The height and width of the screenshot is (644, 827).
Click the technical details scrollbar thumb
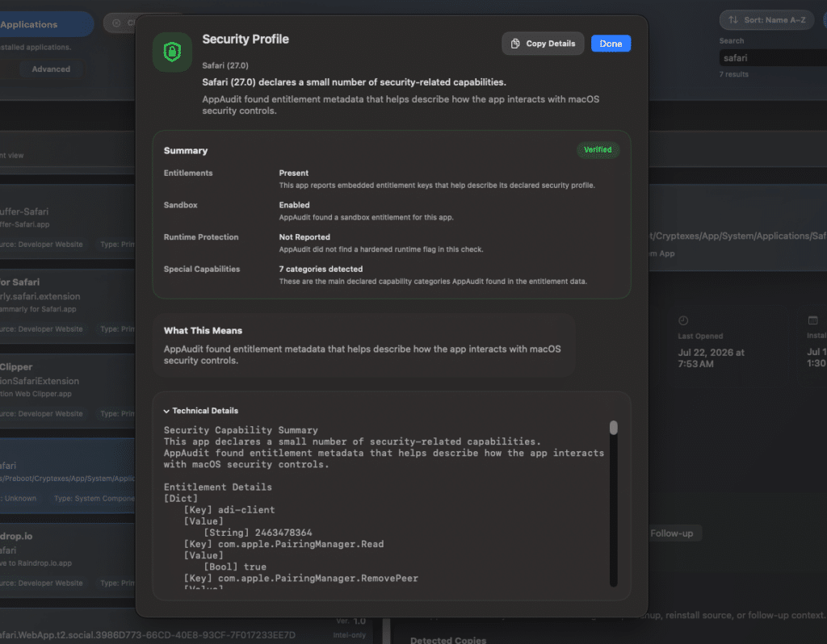[x=614, y=428]
